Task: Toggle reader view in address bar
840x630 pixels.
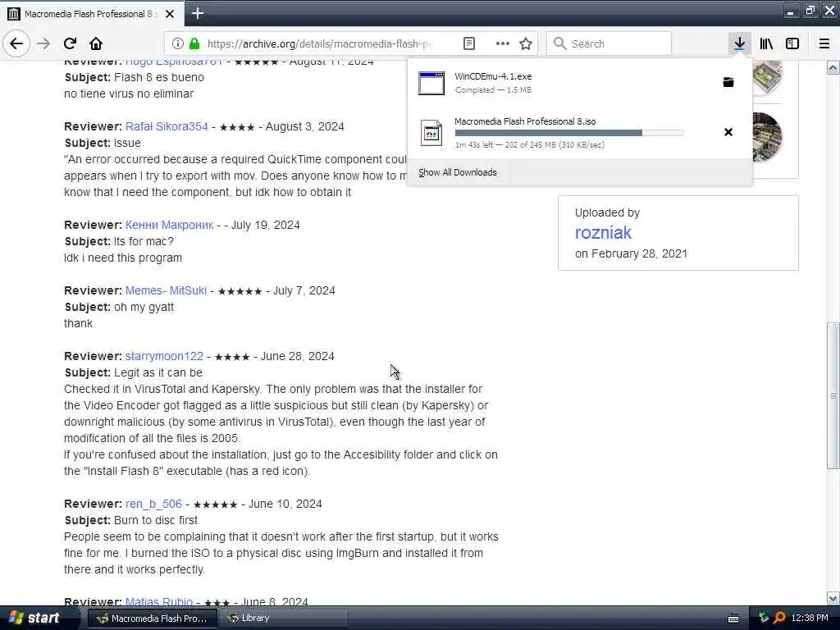Action: click(x=468, y=43)
